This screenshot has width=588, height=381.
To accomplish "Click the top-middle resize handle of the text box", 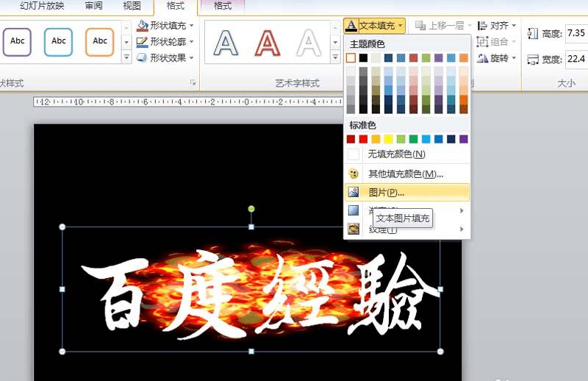I will coord(251,227).
